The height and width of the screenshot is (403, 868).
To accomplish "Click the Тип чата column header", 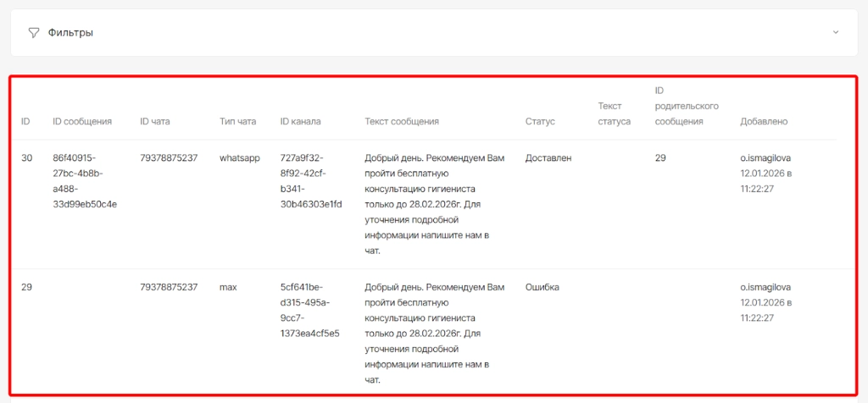I will pyautogui.click(x=237, y=122).
